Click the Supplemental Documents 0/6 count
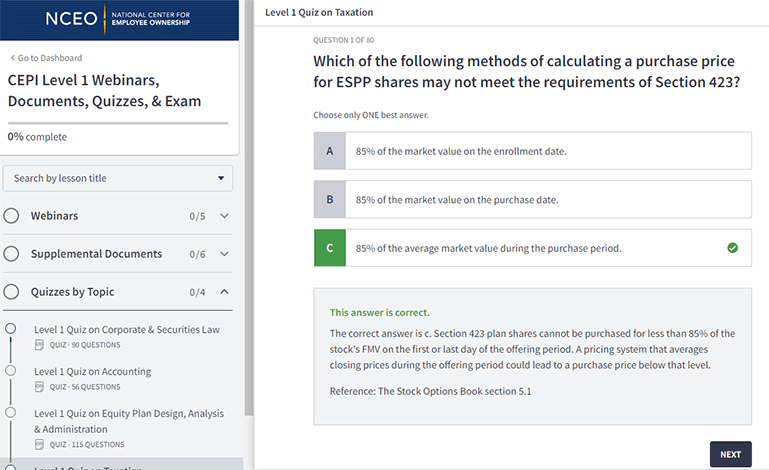 click(x=197, y=254)
